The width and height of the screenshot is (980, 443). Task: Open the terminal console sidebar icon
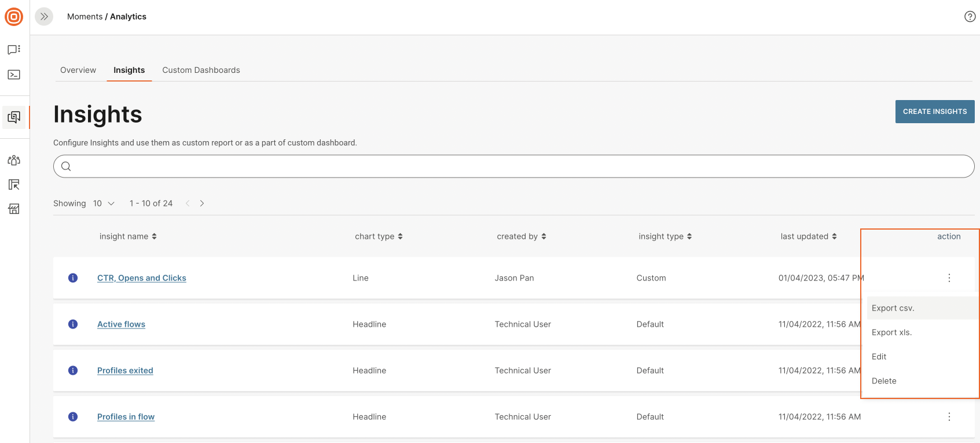[x=14, y=75]
